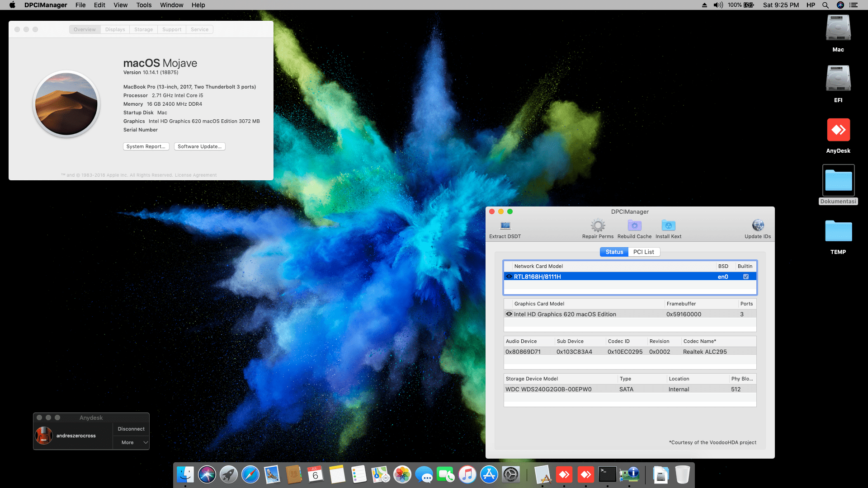Open the Tools menu in menu bar
This screenshot has height=488, width=868.
click(x=144, y=5)
